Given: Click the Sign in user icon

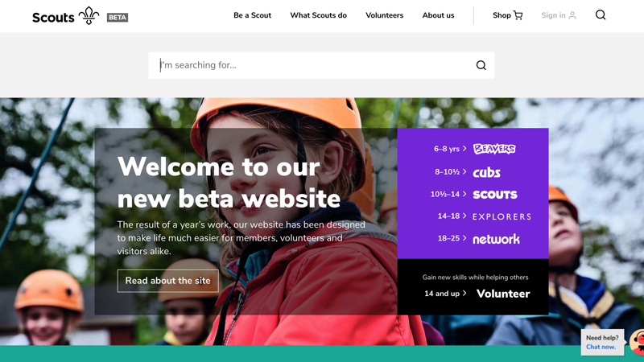Looking at the screenshot, I should coord(572,15).
